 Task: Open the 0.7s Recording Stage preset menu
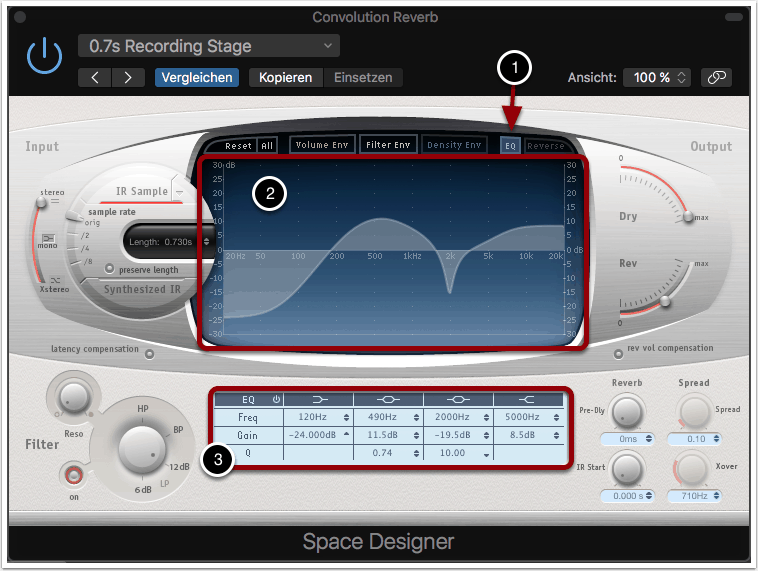pos(209,46)
